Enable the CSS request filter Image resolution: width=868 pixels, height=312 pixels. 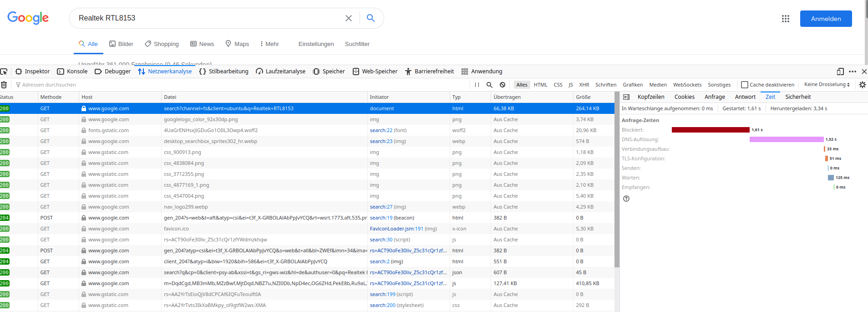pos(558,85)
